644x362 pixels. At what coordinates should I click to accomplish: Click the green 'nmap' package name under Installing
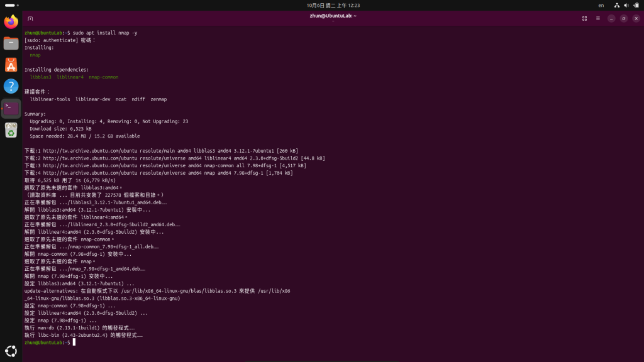tap(35, 55)
